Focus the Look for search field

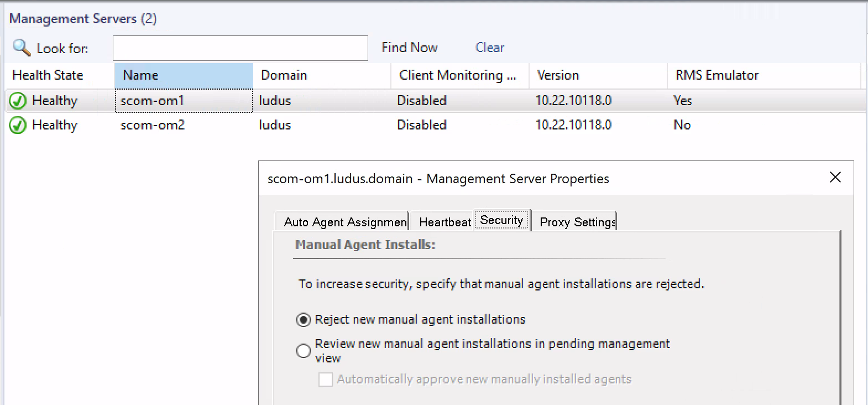(x=240, y=48)
